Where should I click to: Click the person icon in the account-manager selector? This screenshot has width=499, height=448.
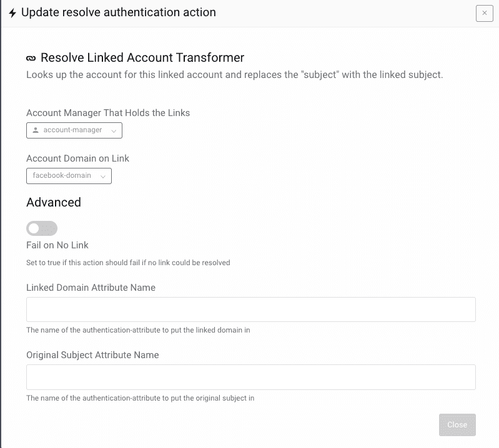pos(36,130)
